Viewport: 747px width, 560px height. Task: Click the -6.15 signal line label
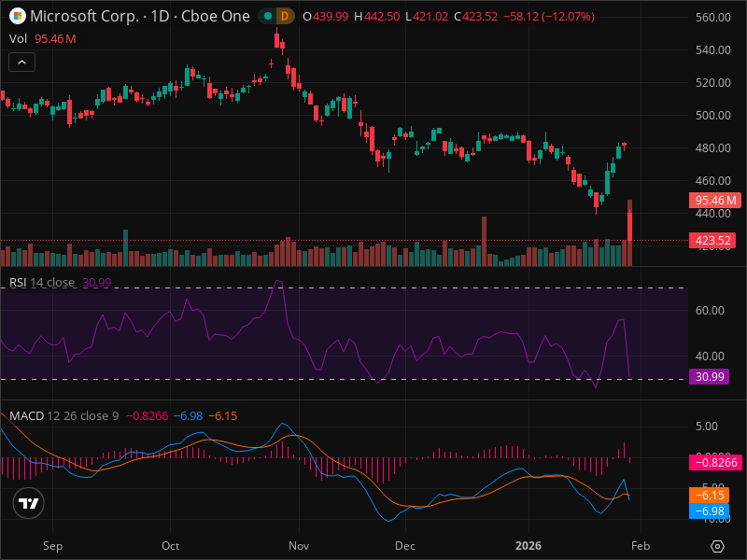(709, 496)
